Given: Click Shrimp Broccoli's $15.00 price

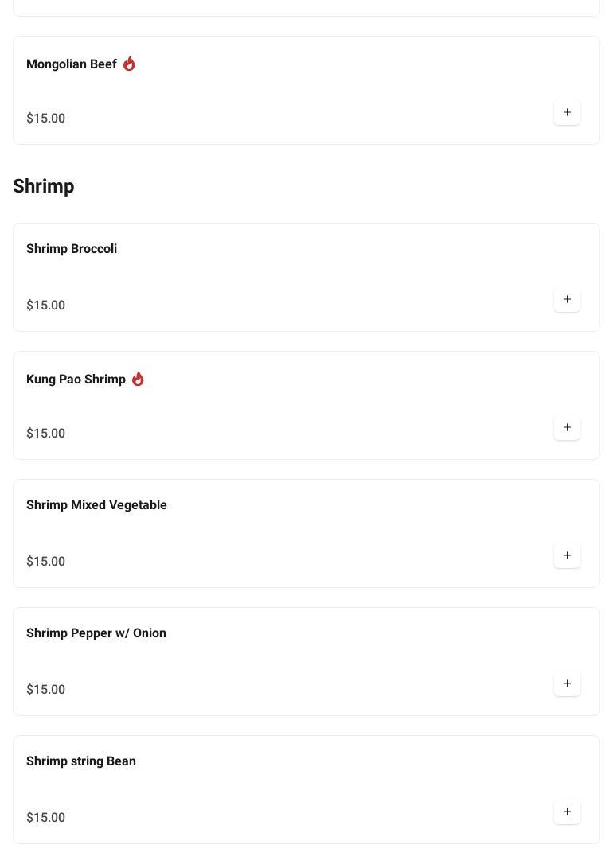Looking at the screenshot, I should (46, 306).
